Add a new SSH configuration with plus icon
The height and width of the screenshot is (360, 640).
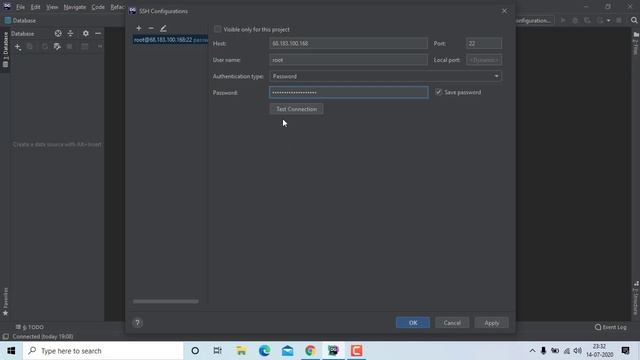[x=139, y=28]
